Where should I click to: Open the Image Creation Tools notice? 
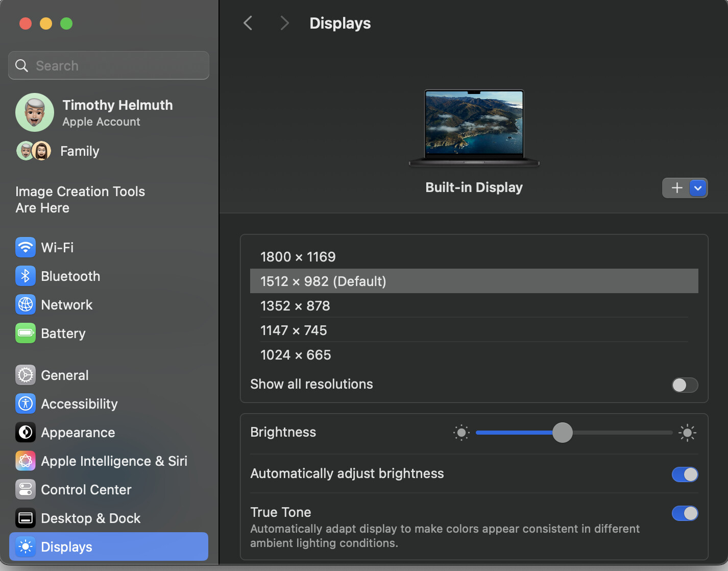(x=80, y=200)
